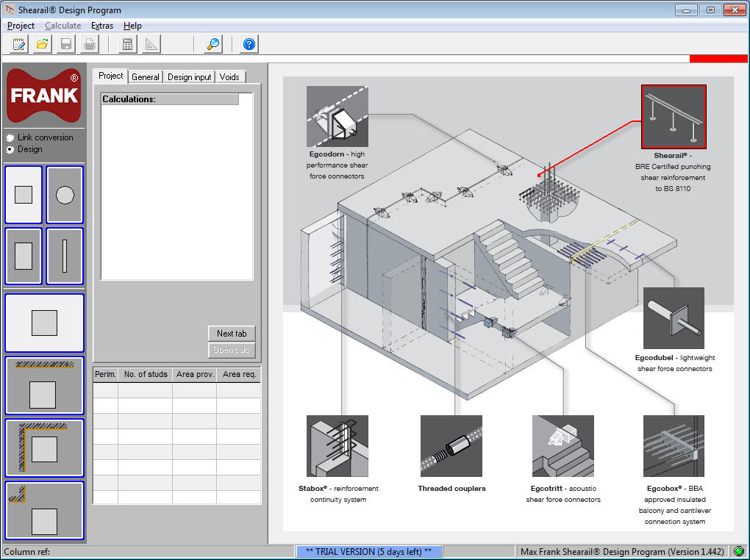Viewport: 750px width, 560px height.
Task: Save the project using the diskette icon
Action: (65, 43)
